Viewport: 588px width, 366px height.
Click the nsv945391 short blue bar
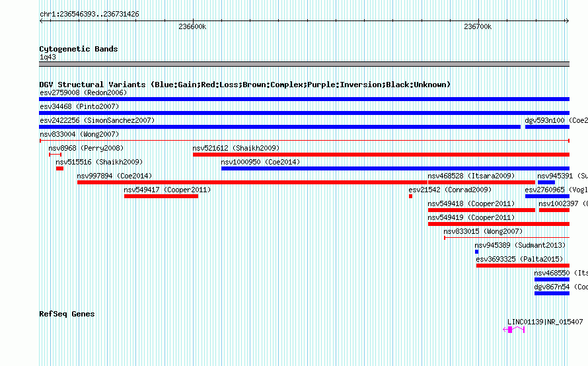[x=546, y=182]
